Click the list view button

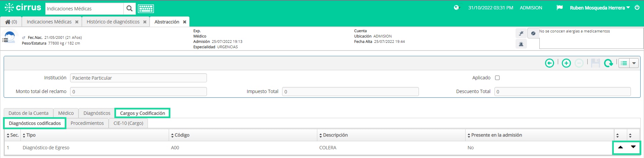point(624,63)
